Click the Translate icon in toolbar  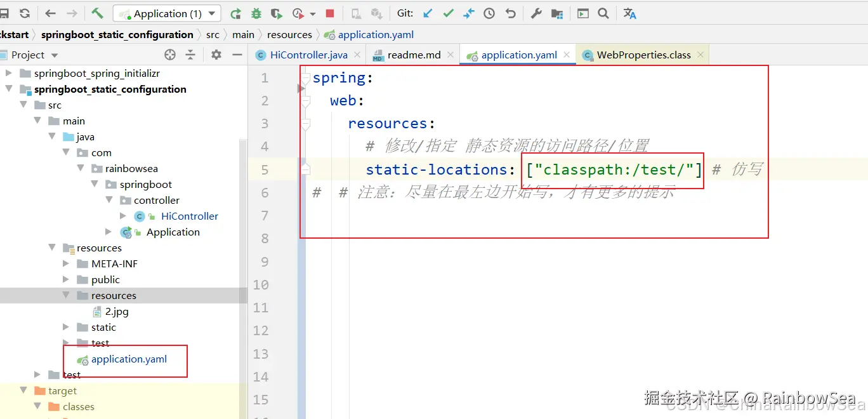[x=629, y=13]
